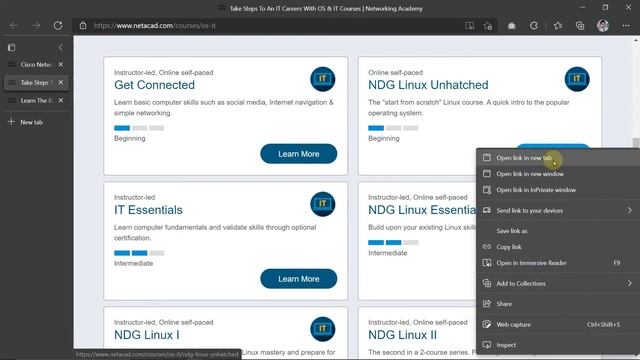Open the NDG Linux I course title
This screenshot has width=640, height=360.
point(147,335)
